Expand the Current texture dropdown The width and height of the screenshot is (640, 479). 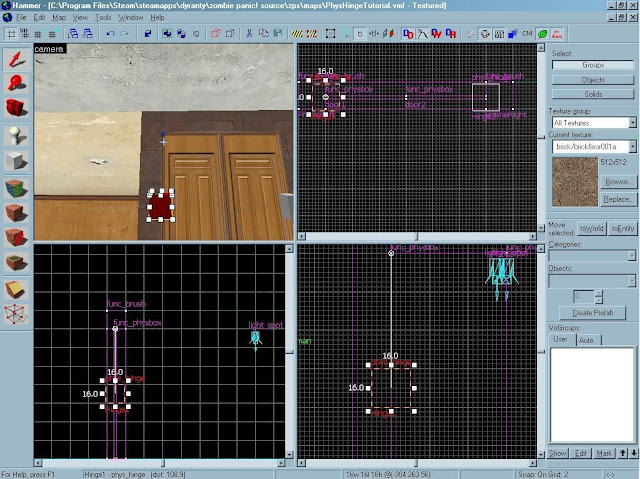tap(631, 146)
